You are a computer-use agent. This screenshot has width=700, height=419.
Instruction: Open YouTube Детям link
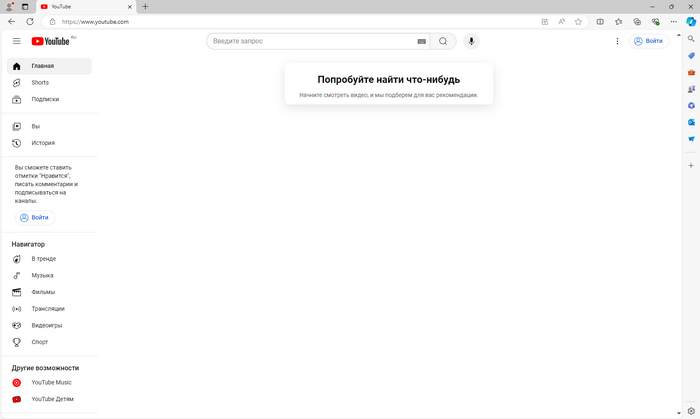coord(49,399)
